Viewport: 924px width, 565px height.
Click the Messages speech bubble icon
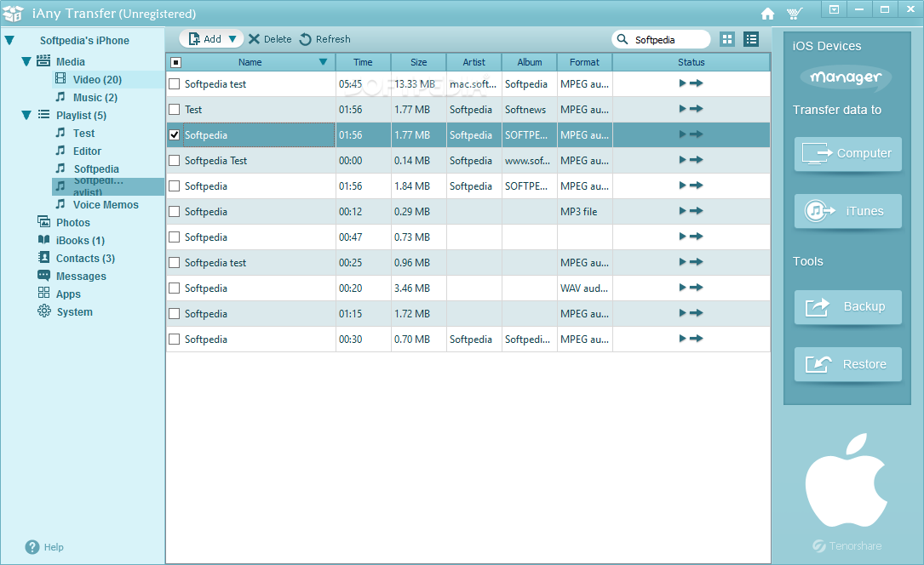43,275
